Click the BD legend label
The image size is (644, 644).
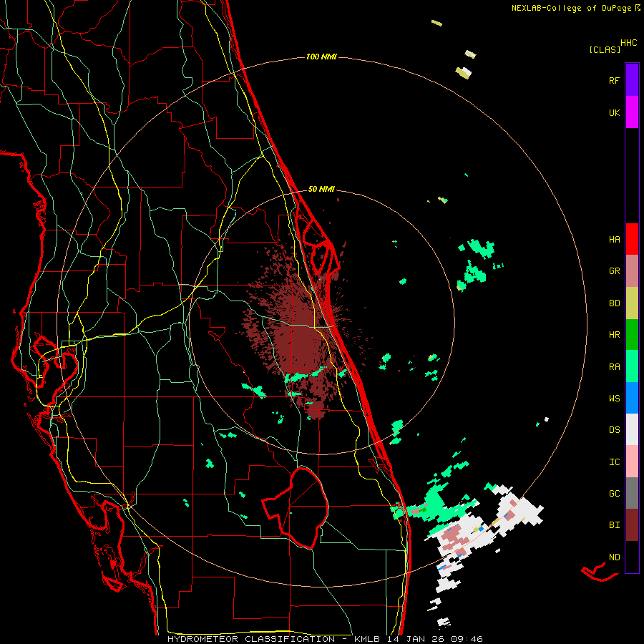pos(614,303)
